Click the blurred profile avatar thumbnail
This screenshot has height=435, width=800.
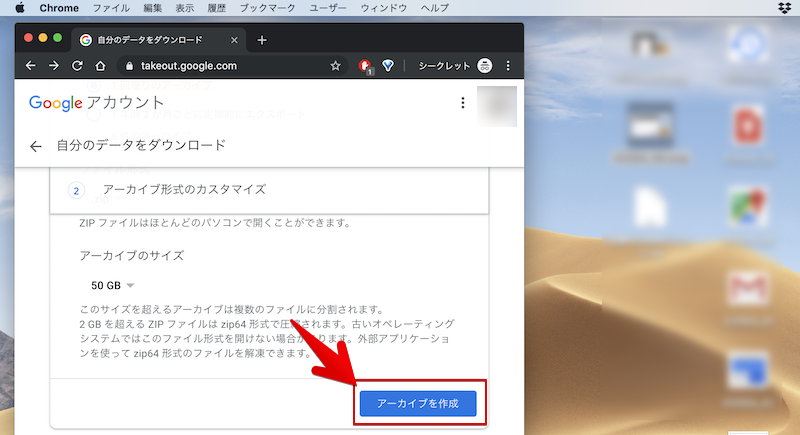click(497, 104)
